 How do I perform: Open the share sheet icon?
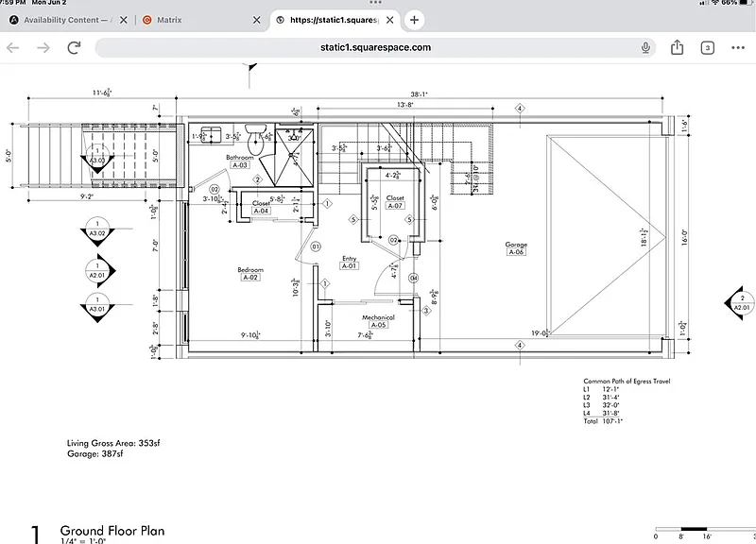(x=678, y=47)
